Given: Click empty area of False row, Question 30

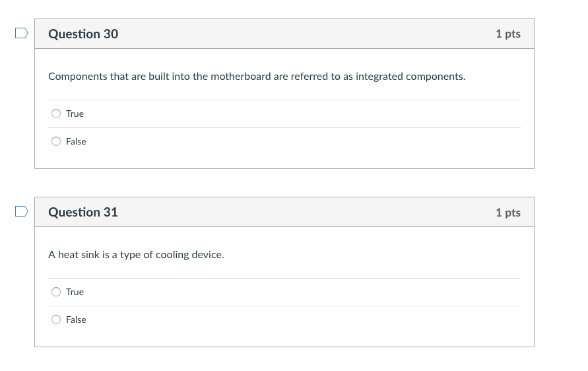Looking at the screenshot, I should 297,141.
